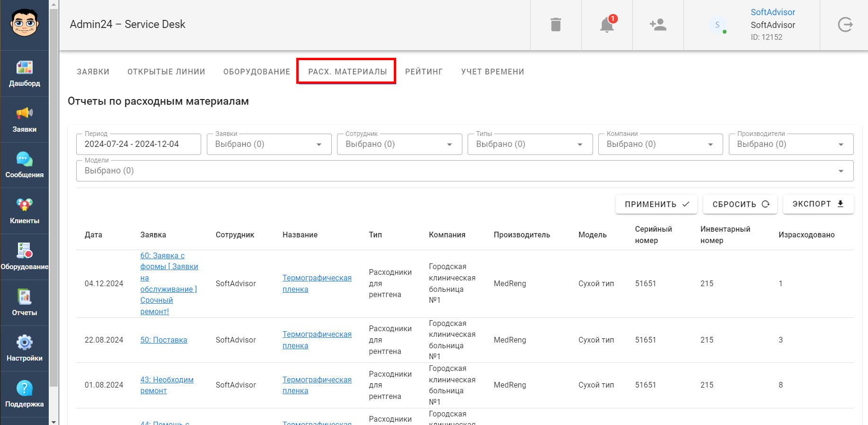The image size is (868, 425).
Task: Open the trash bin in header
Action: pyautogui.click(x=556, y=25)
